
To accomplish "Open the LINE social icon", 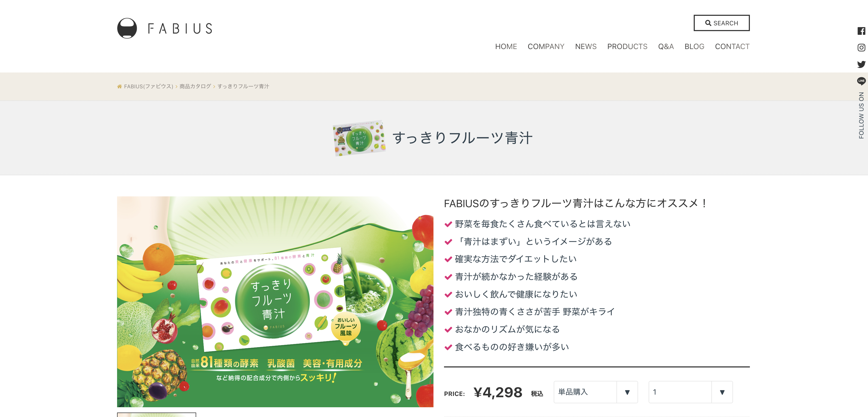I will click(861, 81).
